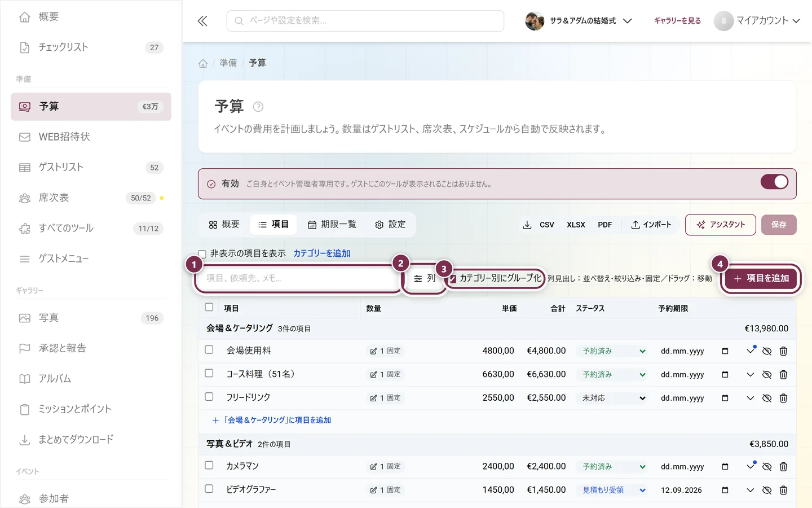Expand details for the コース料理 row
The width and height of the screenshot is (812, 508).
[x=750, y=375]
